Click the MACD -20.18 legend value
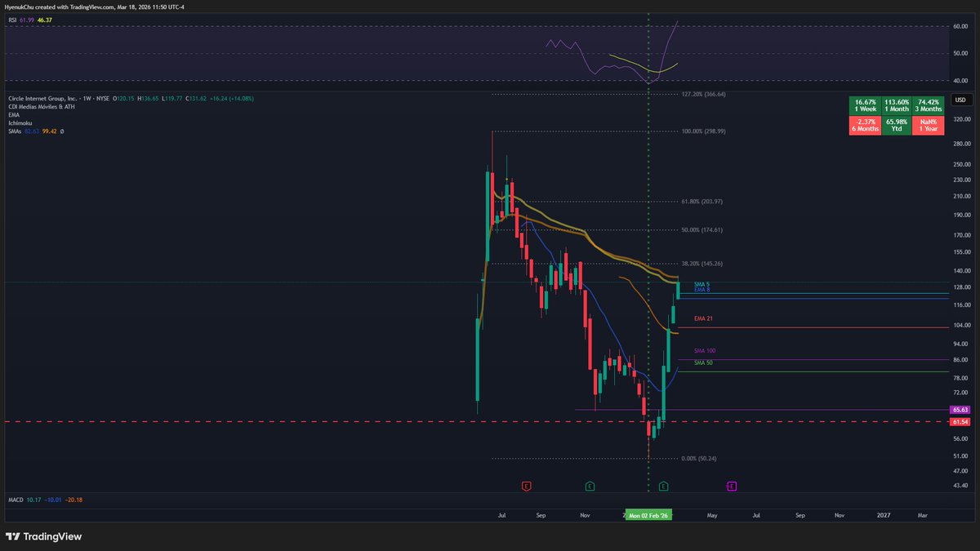Viewport: 980px width, 551px height. tap(73, 500)
